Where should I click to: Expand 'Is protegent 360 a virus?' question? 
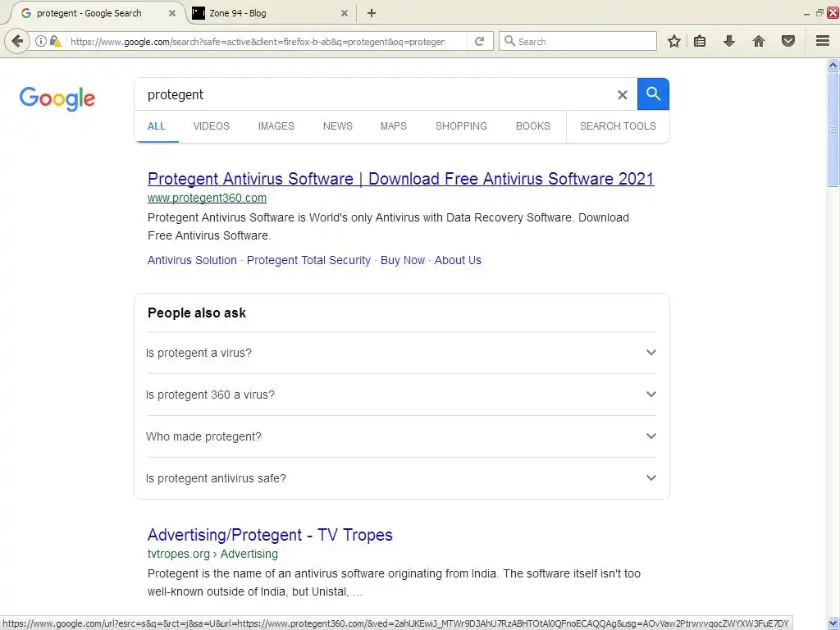pos(401,395)
